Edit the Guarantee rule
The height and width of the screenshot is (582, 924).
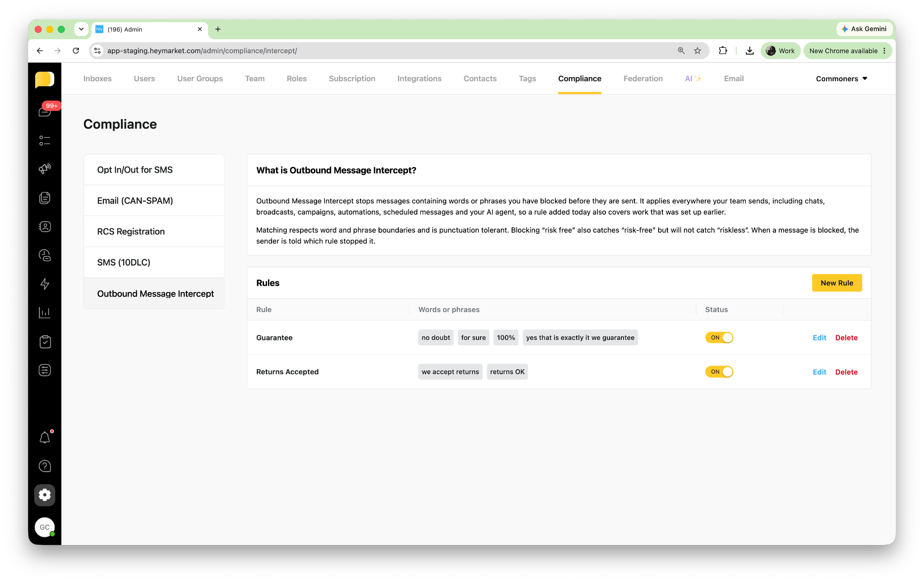tap(819, 338)
